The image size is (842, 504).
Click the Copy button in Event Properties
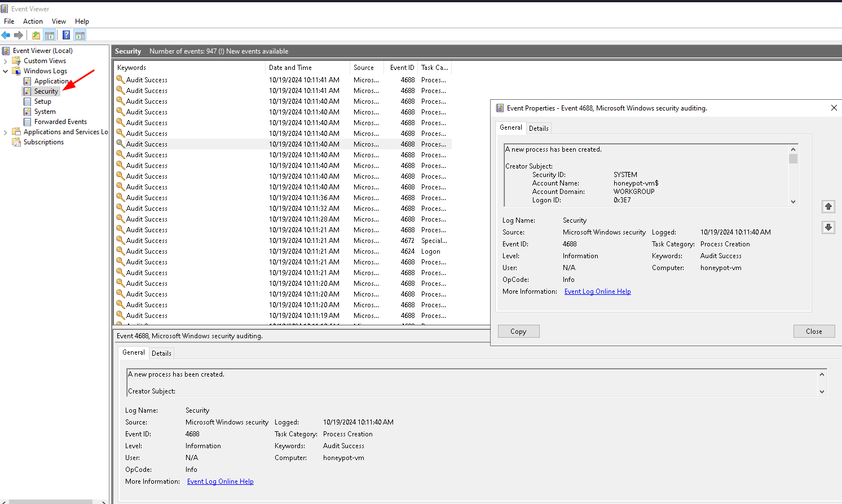pos(518,331)
